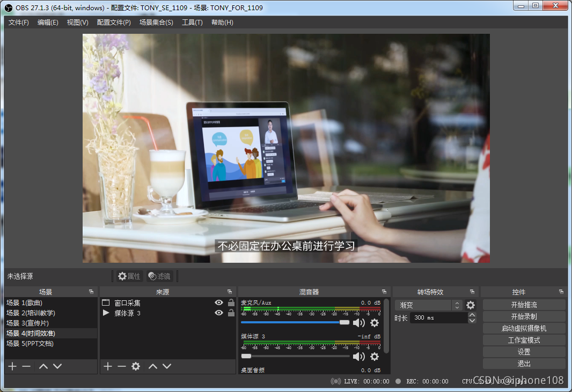Image resolution: width=572 pixels, height=392 pixels.
Task: Undock the 来源 panel
Action: coord(230,292)
